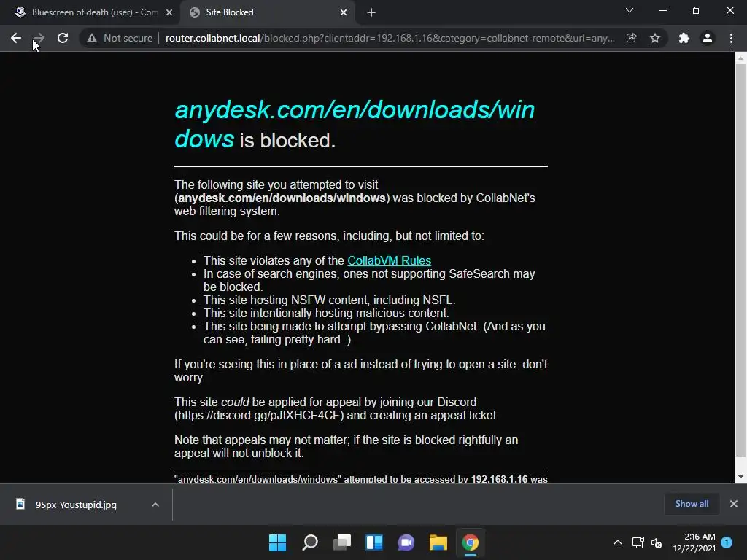This screenshot has width=747, height=560.
Task: Open the network status tray icon
Action: 638,542
